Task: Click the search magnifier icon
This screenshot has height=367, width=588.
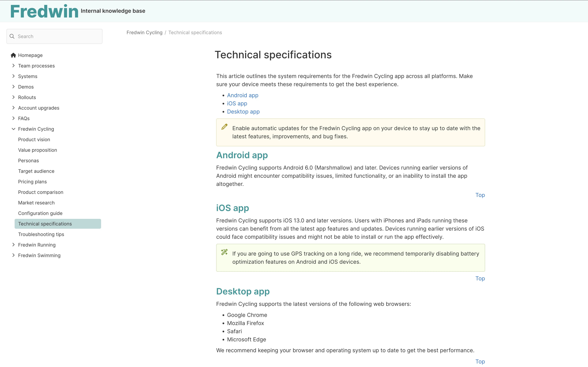Action: click(x=12, y=36)
